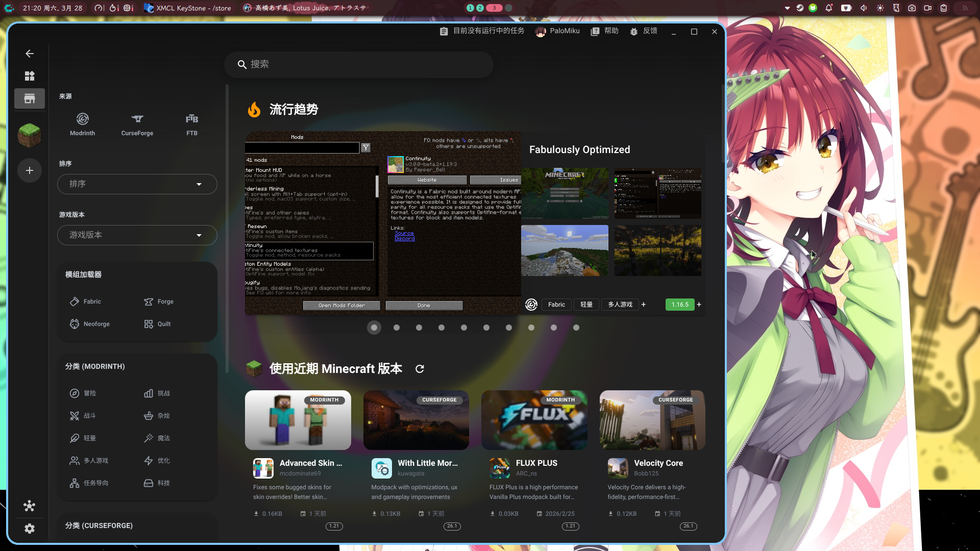The height and width of the screenshot is (551, 980).
Task: Open PaloMiku user account
Action: [x=557, y=31]
